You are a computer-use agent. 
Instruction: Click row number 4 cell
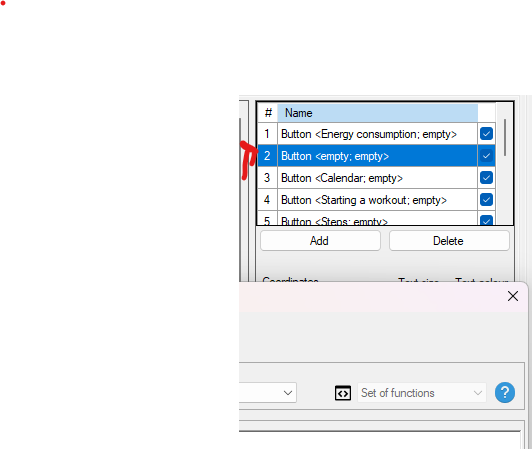tap(267, 200)
